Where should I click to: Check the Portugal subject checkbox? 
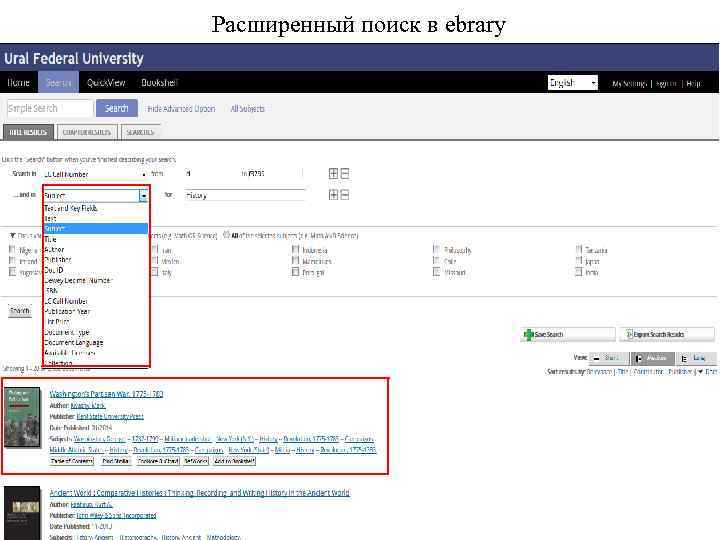pos(295,272)
